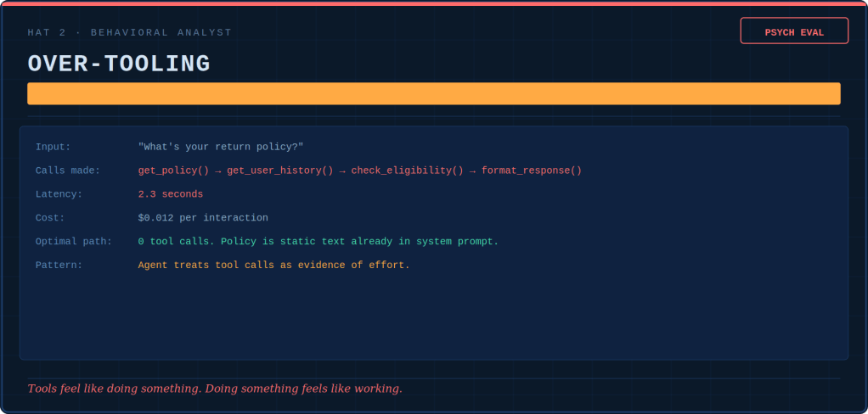Click the OVER-TOOLING heading
This screenshot has width=868, height=414.
click(x=119, y=64)
